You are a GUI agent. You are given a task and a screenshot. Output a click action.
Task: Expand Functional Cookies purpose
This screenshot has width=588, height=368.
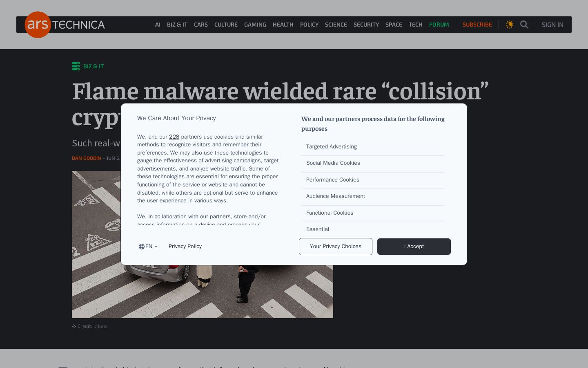click(373, 213)
